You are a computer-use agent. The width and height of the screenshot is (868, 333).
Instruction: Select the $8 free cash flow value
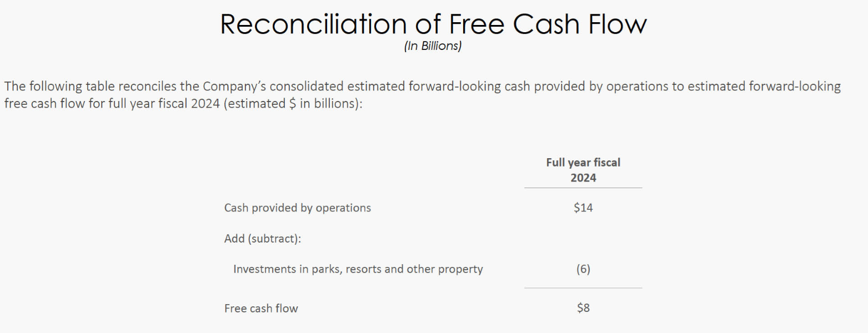coord(583,307)
